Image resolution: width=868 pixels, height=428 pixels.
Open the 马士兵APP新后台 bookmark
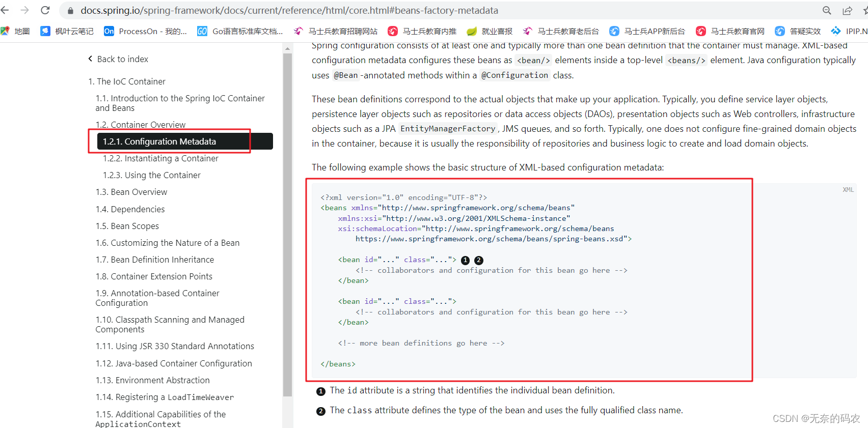647,31
